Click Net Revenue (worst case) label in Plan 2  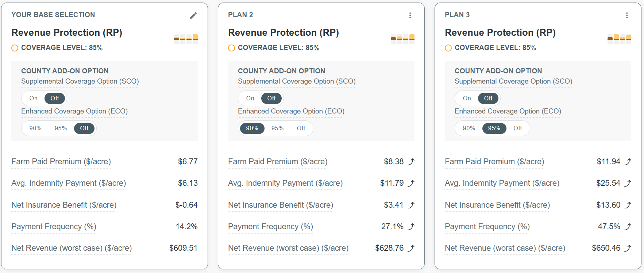[x=288, y=248]
